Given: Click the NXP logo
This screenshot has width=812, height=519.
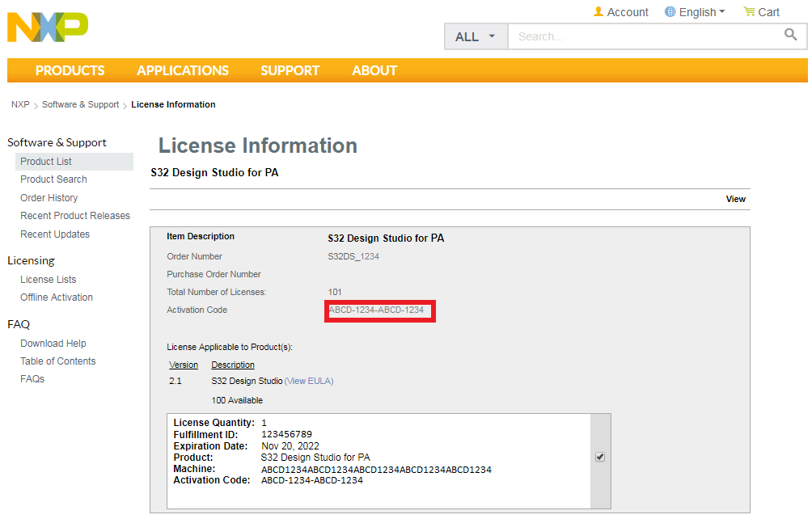Looking at the screenshot, I should [47, 27].
